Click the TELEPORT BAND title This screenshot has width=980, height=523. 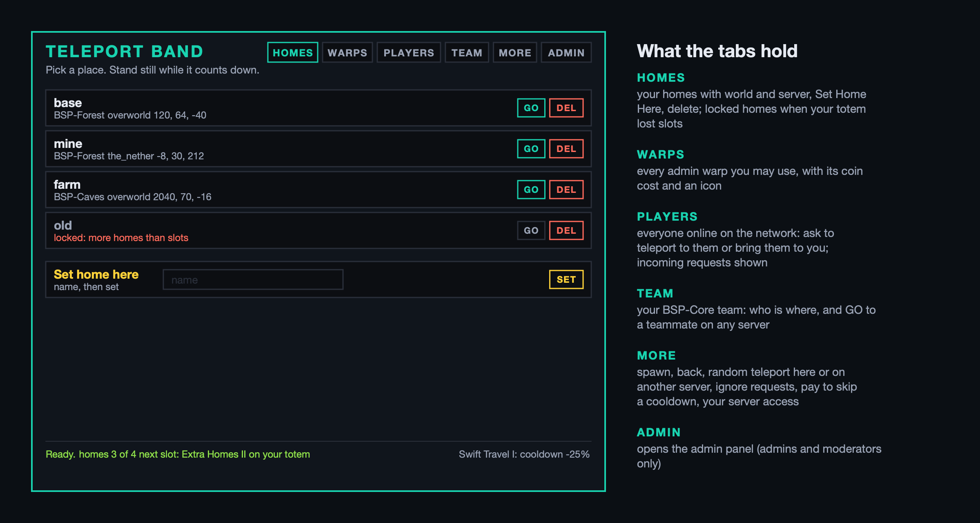pyautogui.click(x=125, y=51)
